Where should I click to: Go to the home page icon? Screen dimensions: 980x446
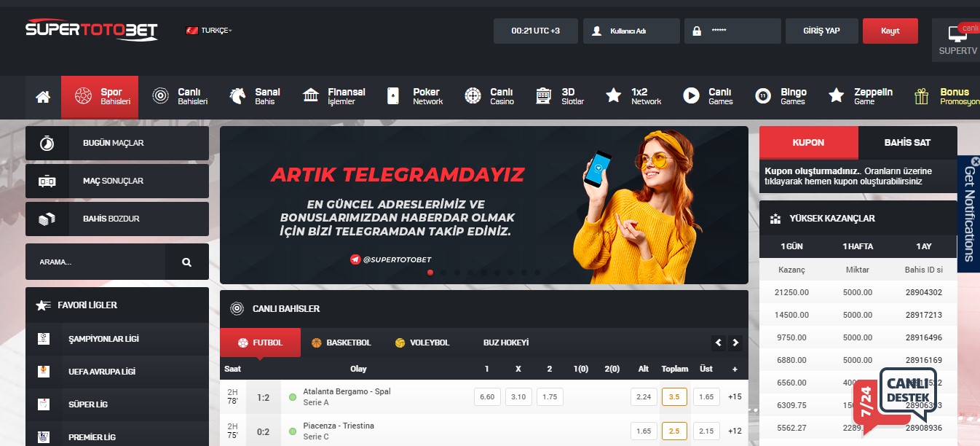tap(43, 97)
